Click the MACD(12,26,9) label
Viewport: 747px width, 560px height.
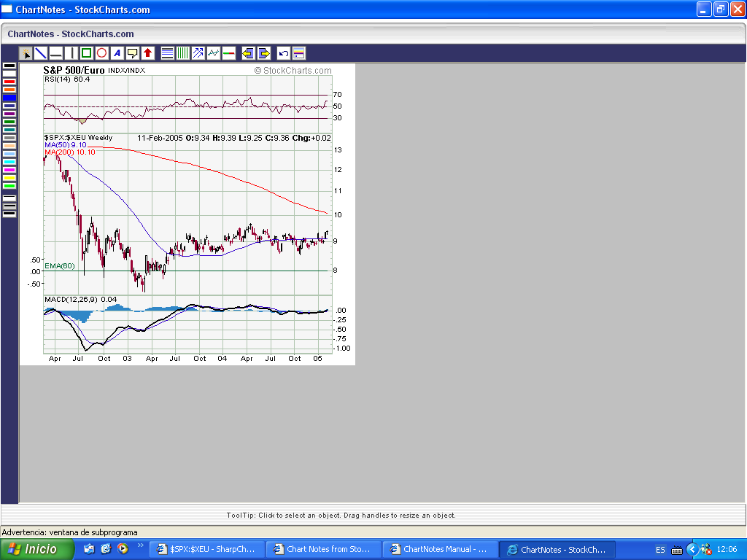[71, 300]
